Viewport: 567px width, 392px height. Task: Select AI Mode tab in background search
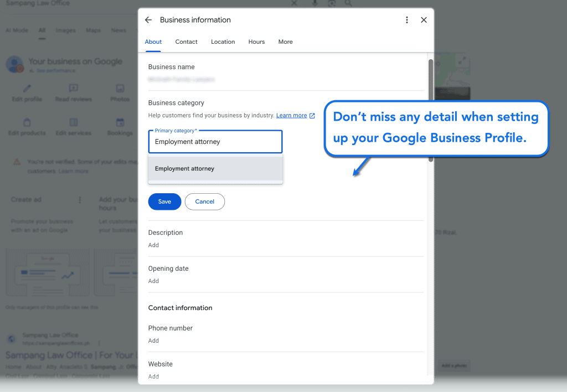[x=17, y=30]
